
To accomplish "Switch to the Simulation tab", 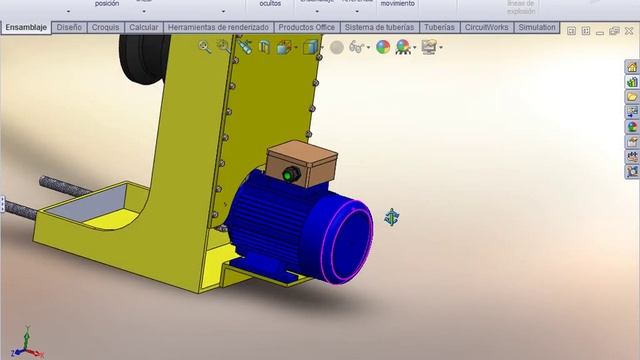I will [537, 27].
